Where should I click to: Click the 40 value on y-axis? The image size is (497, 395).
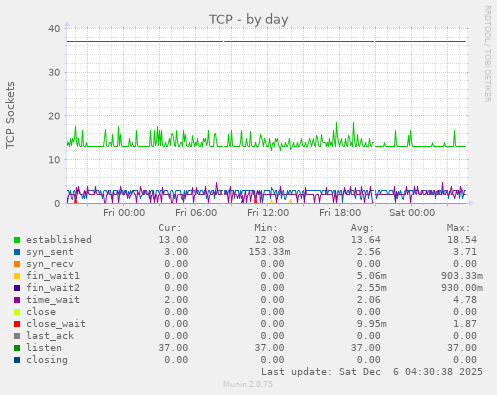click(54, 29)
